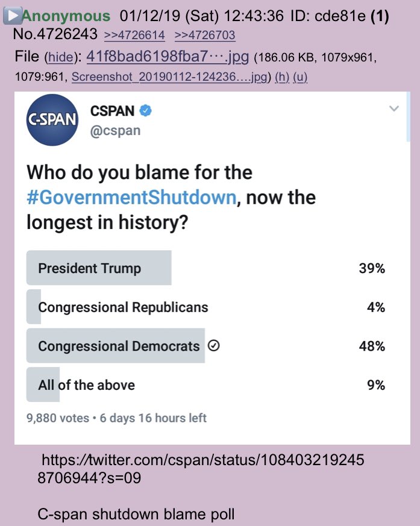The width and height of the screenshot is (420, 526).
Task: Click the (h) link after the filename
Action: click(x=282, y=78)
